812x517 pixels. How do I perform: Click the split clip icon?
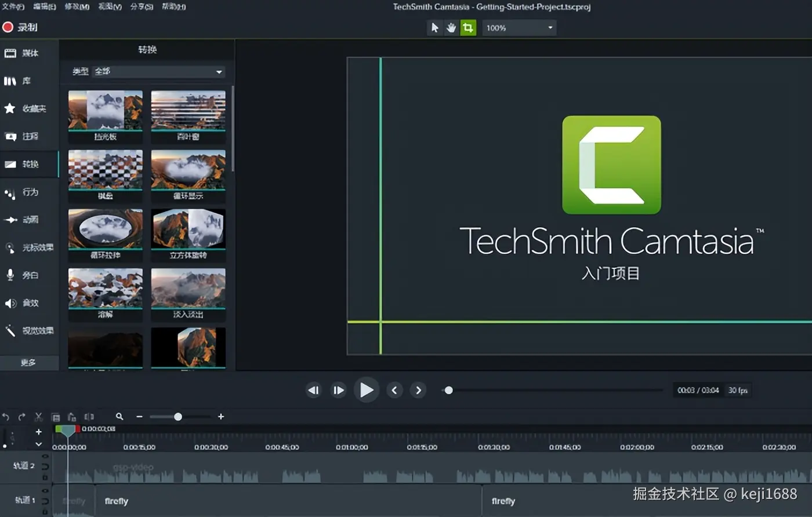[x=89, y=417]
